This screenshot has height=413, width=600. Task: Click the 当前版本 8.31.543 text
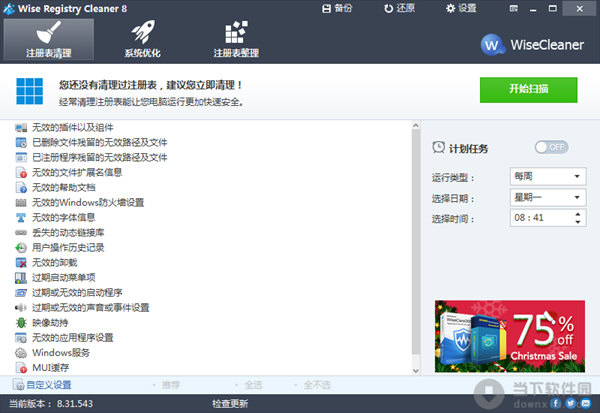coord(51,403)
